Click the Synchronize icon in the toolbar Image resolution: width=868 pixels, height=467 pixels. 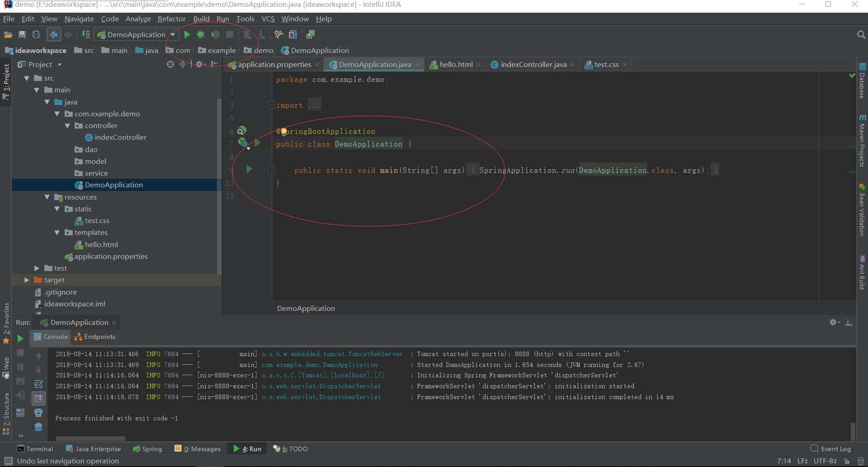[x=36, y=34]
